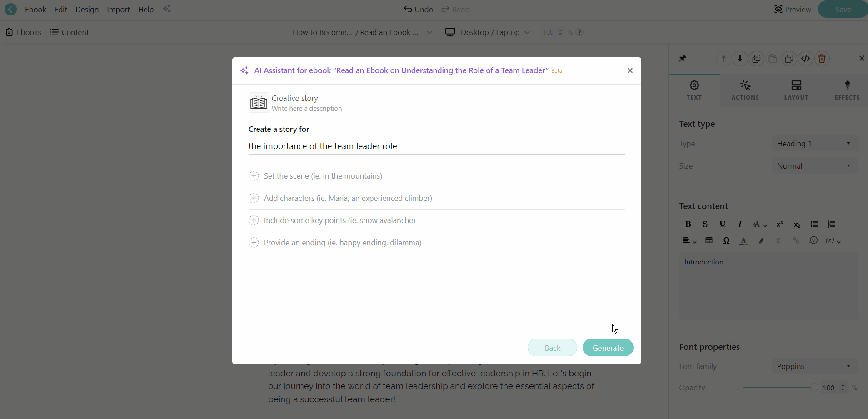The width and height of the screenshot is (868, 419).
Task: Open the Heading 1 type dropdown
Action: 814,144
